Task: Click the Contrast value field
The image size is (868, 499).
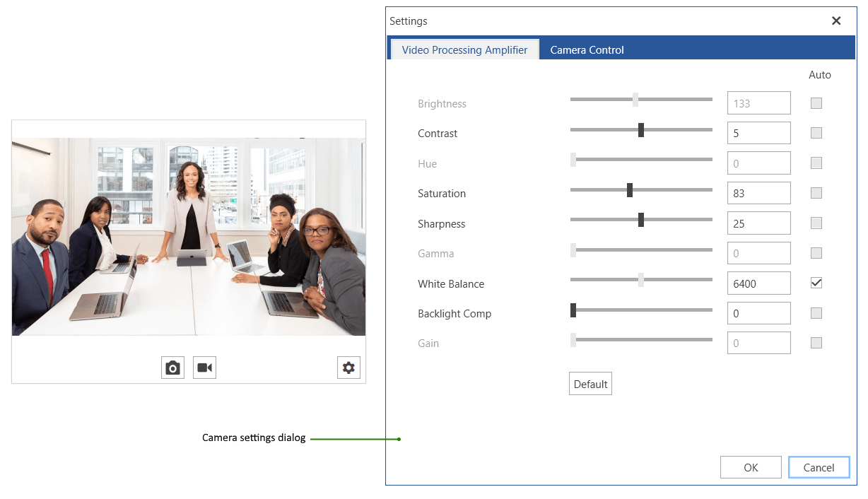Action: pos(758,132)
